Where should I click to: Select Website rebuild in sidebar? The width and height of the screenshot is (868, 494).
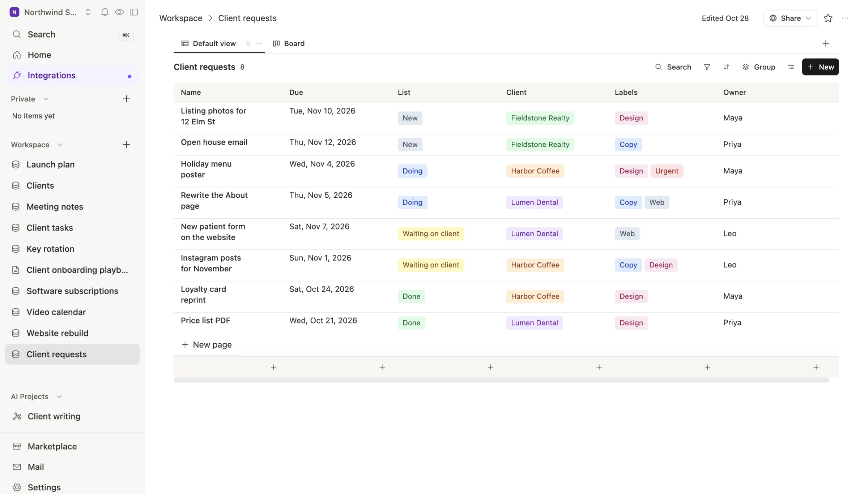click(72, 333)
